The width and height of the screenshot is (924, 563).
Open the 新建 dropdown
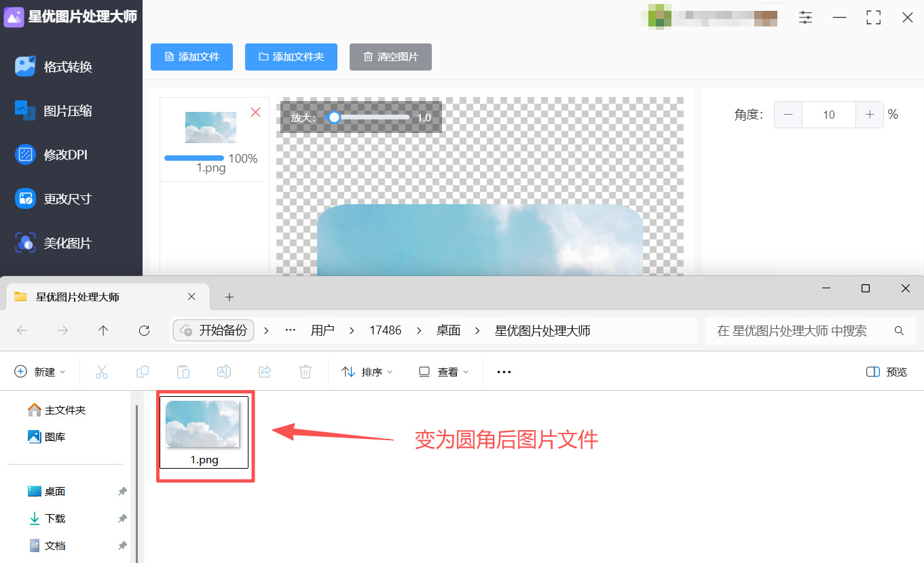point(40,372)
